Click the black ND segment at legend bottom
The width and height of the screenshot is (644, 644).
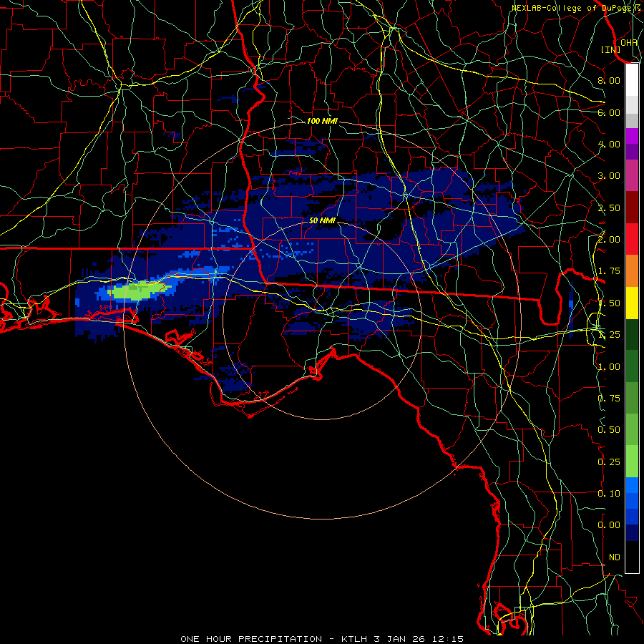[x=632, y=557]
